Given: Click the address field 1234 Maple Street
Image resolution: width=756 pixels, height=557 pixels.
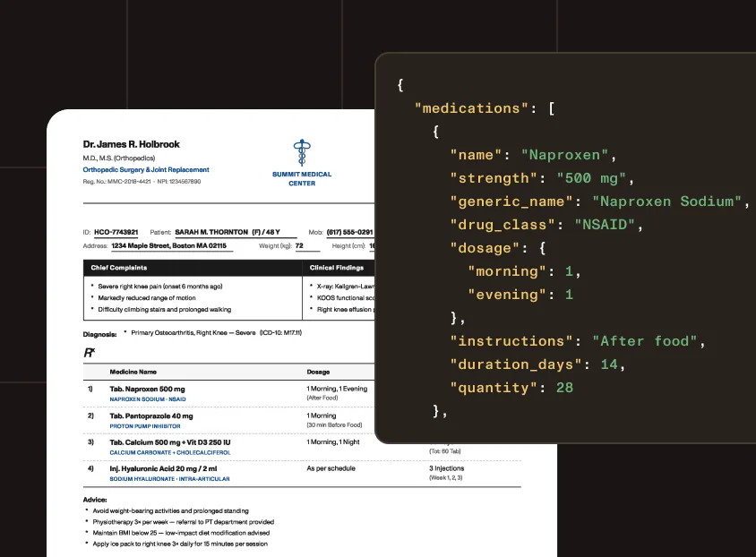Looking at the screenshot, I should point(168,245).
